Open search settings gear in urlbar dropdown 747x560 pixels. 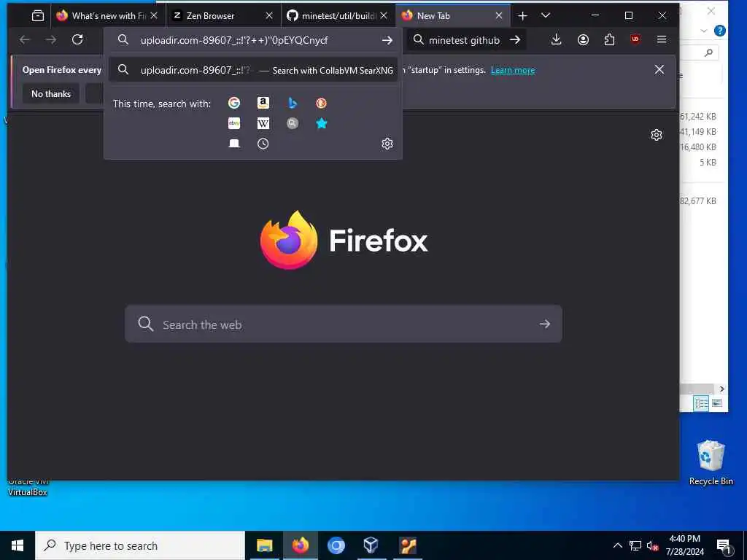click(387, 144)
